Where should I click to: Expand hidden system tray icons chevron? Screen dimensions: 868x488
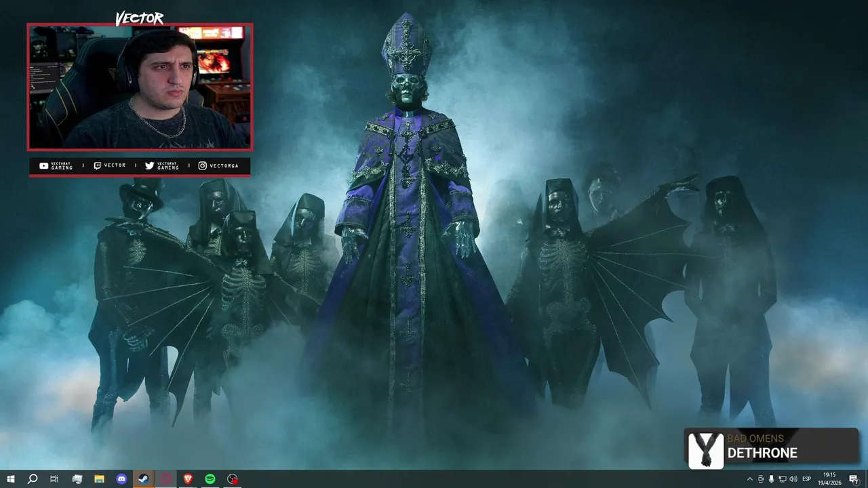point(749,479)
